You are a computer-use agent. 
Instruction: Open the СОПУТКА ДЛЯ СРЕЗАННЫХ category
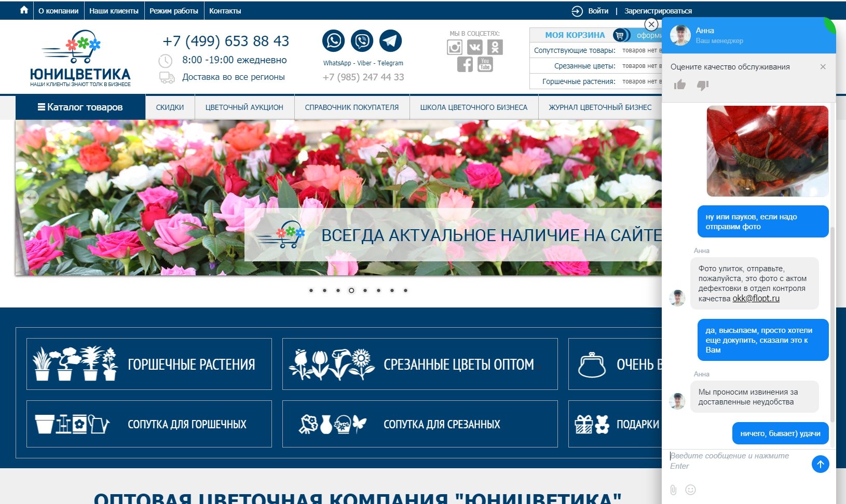click(420, 424)
